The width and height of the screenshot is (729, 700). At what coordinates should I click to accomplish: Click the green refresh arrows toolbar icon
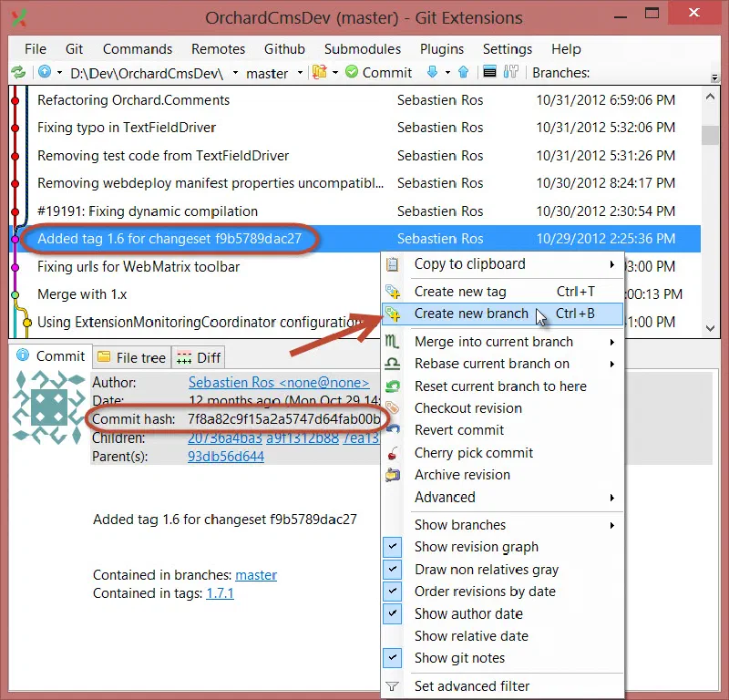tap(18, 73)
